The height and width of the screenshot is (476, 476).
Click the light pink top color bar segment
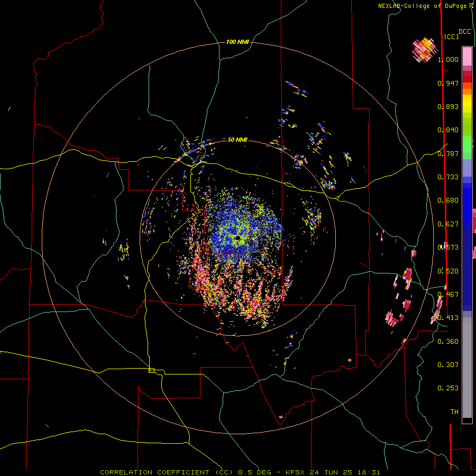[x=467, y=56]
